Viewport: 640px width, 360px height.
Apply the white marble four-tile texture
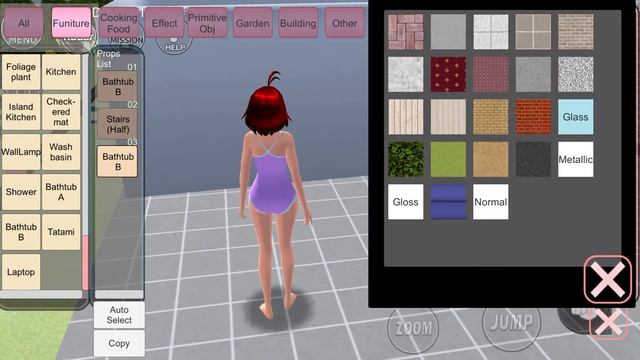pos(491,32)
